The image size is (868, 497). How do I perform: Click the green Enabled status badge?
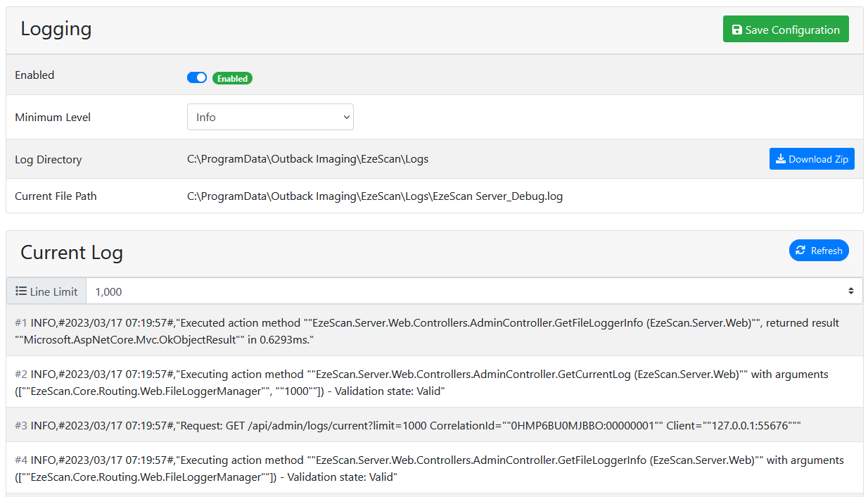(232, 78)
